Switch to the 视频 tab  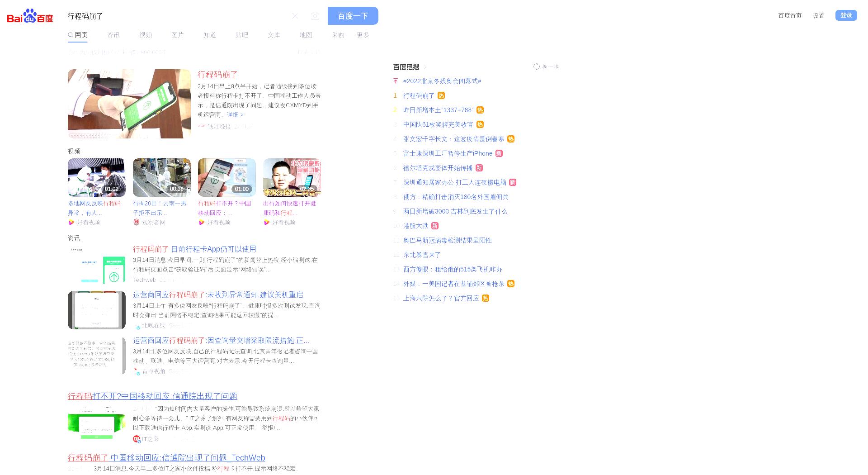(x=146, y=35)
